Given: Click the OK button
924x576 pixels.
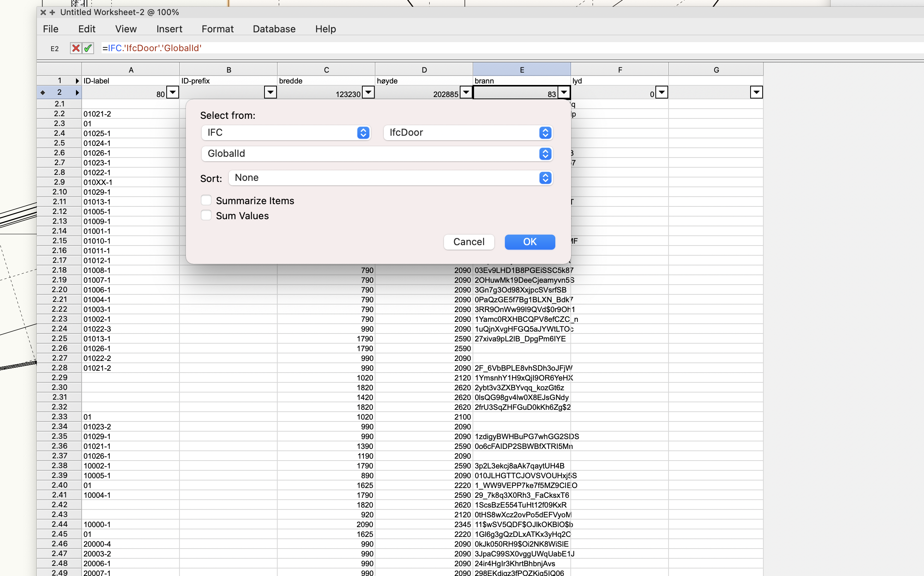Looking at the screenshot, I should (x=529, y=242).
